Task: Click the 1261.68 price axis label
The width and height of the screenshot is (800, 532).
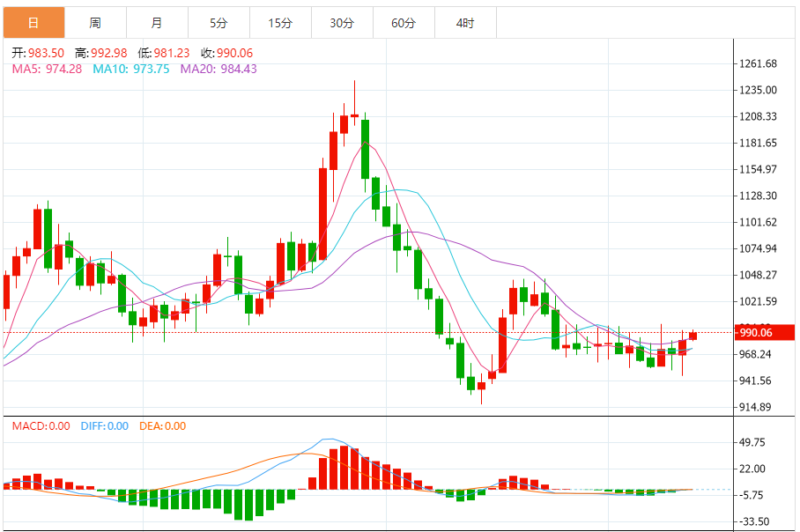Action: click(x=759, y=63)
